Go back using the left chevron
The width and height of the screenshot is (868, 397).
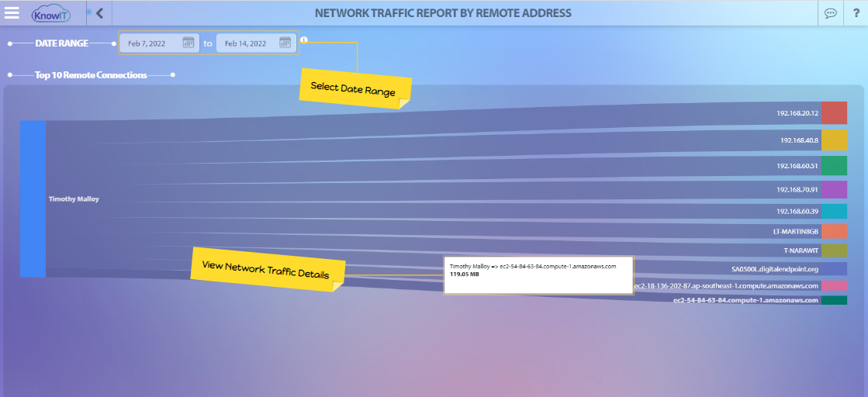pos(99,13)
